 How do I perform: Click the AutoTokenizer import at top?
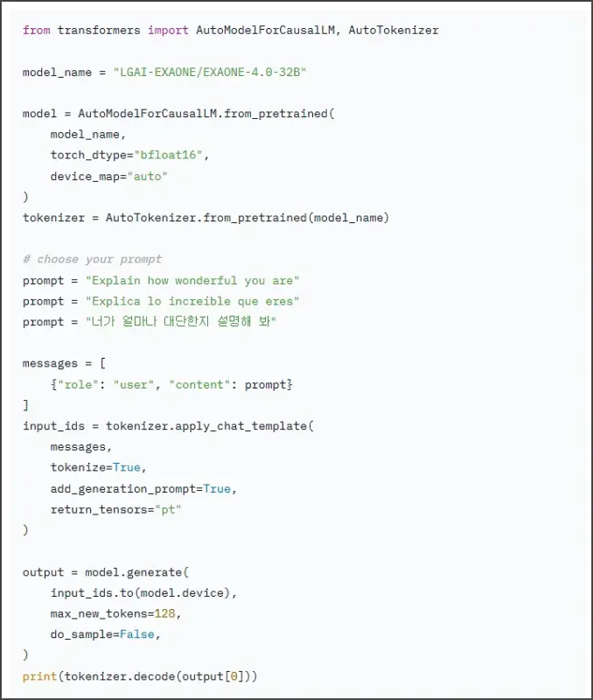[393, 31]
